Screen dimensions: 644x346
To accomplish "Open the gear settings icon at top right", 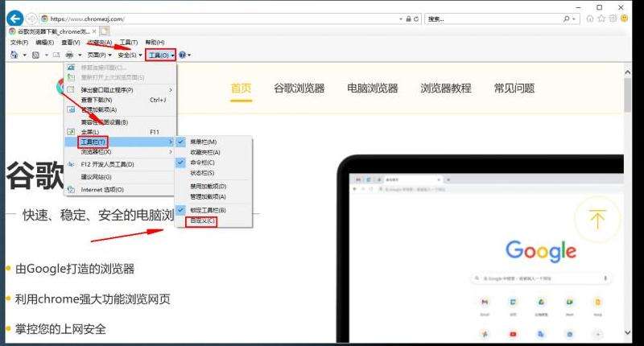I will [613, 19].
